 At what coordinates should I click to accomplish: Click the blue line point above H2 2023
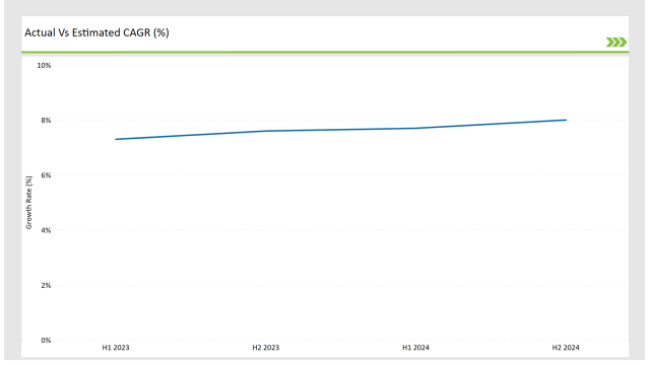266,131
